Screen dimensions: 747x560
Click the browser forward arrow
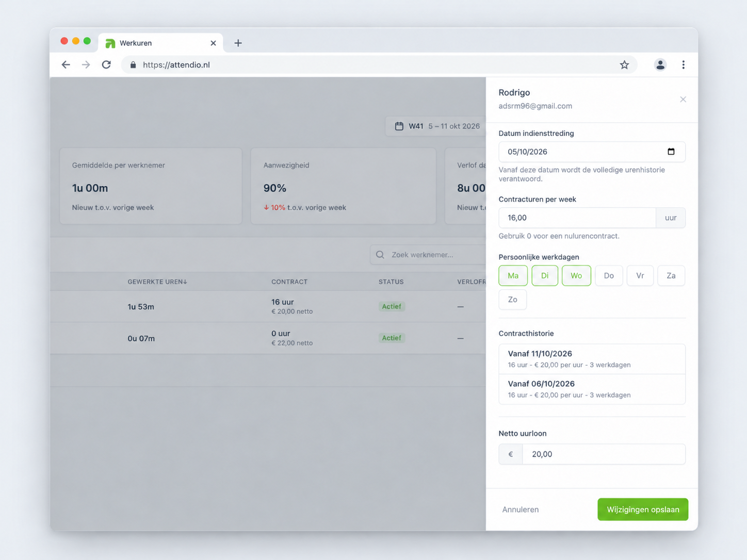pyautogui.click(x=86, y=65)
